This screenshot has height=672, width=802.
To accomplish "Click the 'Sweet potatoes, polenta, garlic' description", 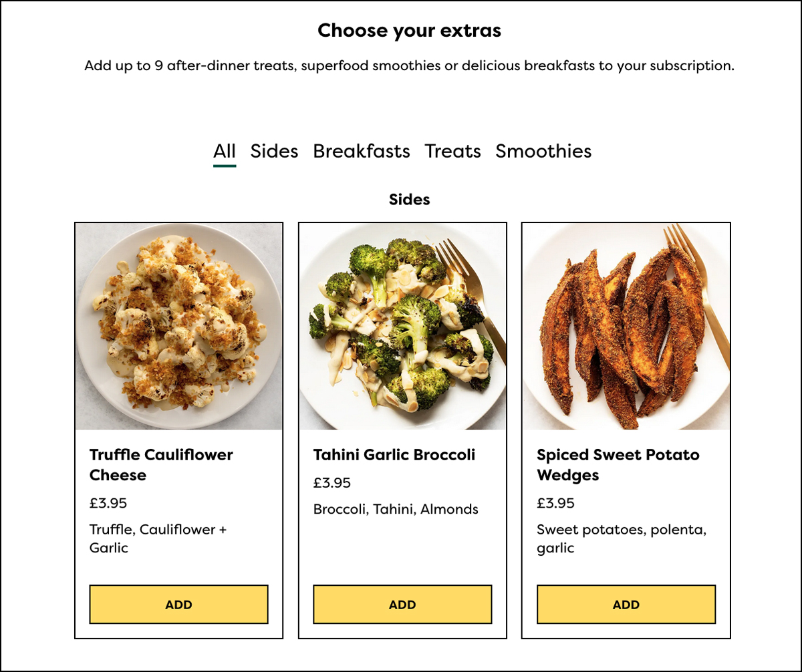I will coord(621,538).
